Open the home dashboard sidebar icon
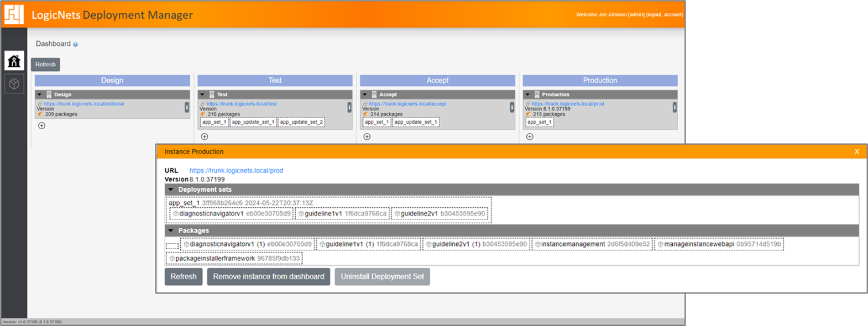This screenshot has height=326, width=868. (14, 61)
